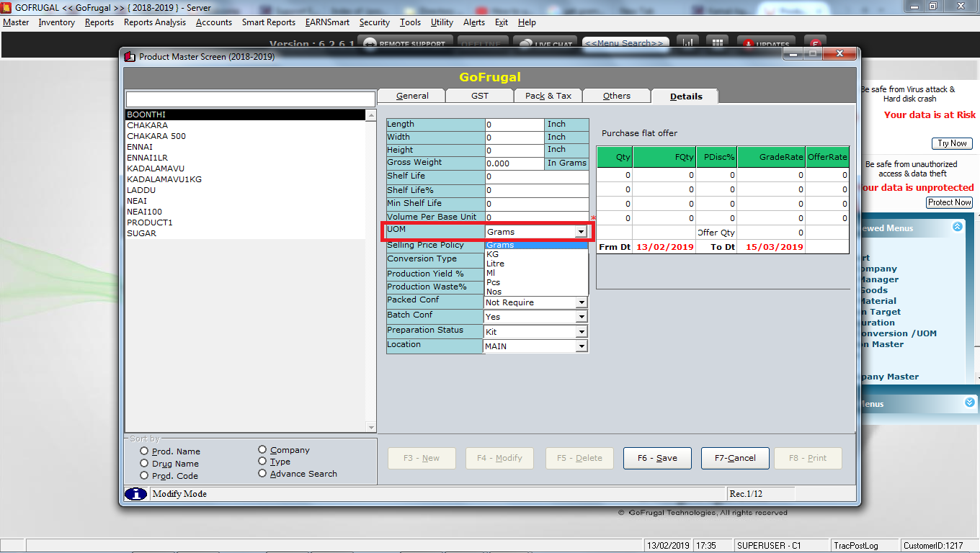This screenshot has width=980, height=553.
Task: Click the Offer Qty value cell
Action: (771, 233)
